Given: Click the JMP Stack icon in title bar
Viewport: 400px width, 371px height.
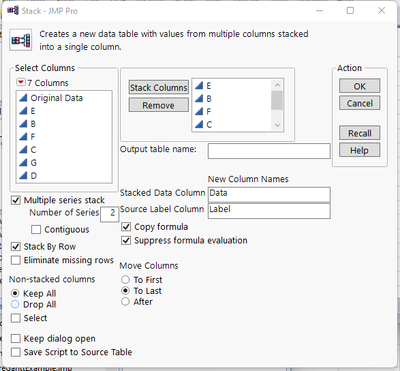Looking at the screenshot, I should coord(13,11).
